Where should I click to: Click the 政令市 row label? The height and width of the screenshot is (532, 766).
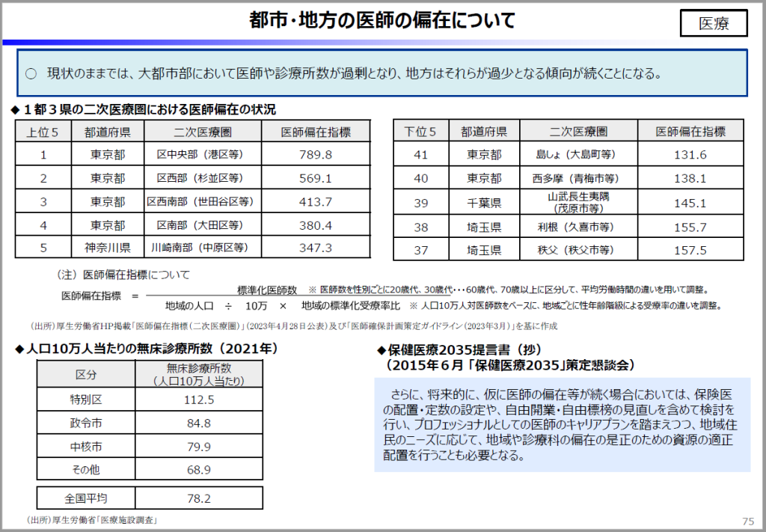86,423
